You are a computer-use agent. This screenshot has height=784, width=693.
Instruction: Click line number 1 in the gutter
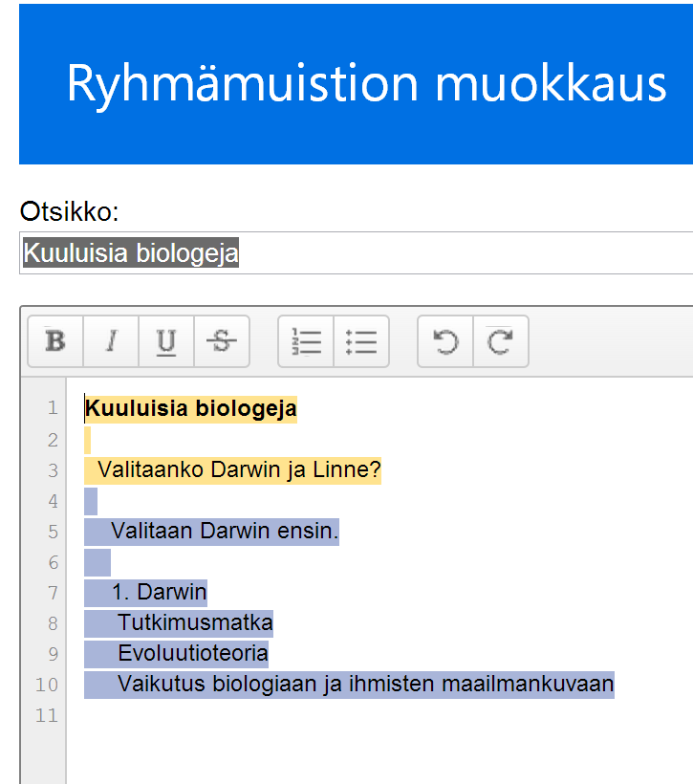click(53, 409)
